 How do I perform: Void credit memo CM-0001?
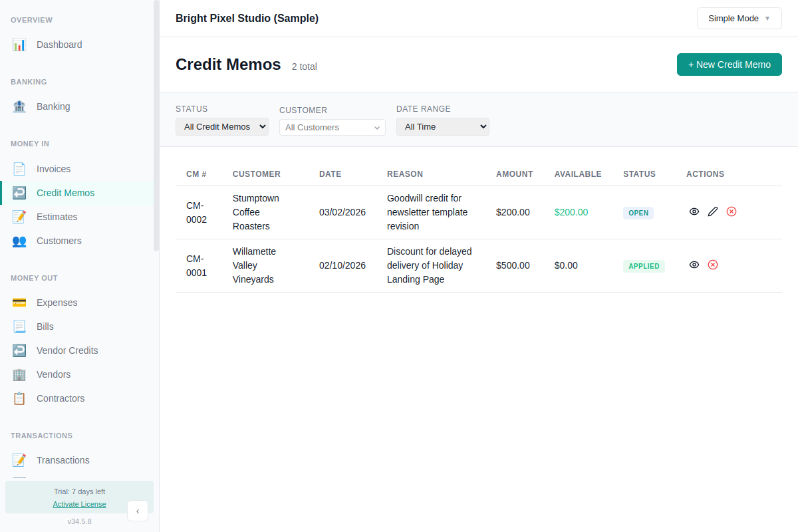coord(713,265)
